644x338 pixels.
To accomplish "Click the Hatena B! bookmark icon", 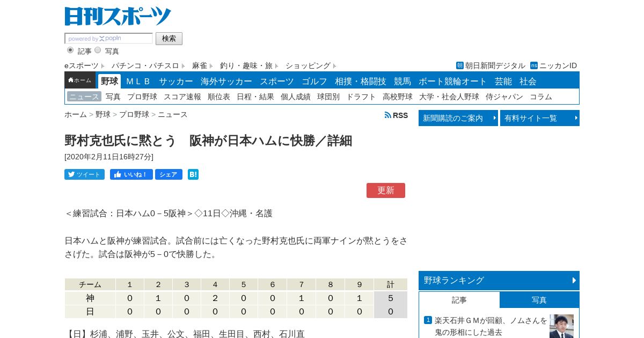I will tap(193, 174).
